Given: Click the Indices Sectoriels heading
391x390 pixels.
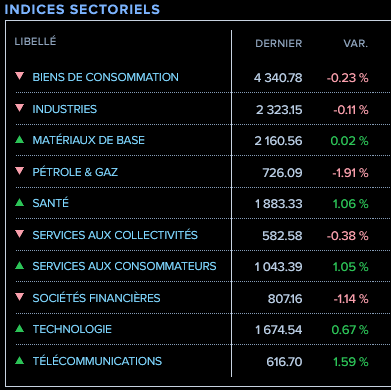Looking at the screenshot, I should 82,9.
